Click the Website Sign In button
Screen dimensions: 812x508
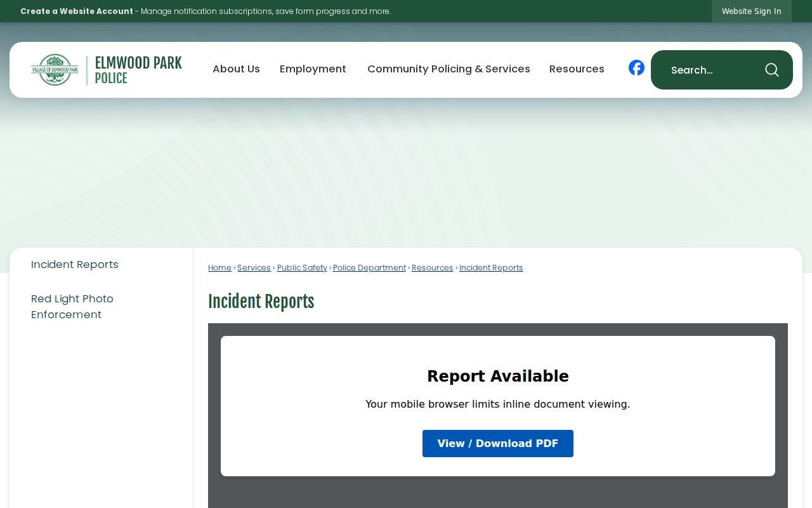coord(752,11)
